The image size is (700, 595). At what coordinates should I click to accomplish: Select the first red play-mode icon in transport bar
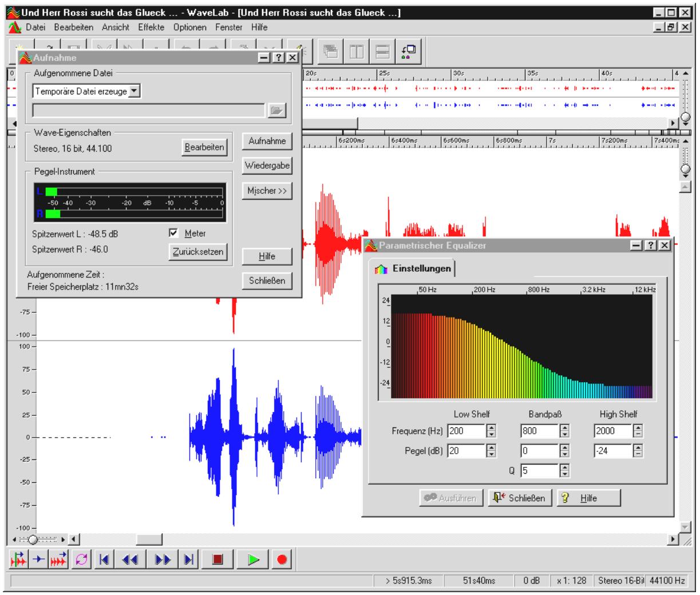coord(19,559)
